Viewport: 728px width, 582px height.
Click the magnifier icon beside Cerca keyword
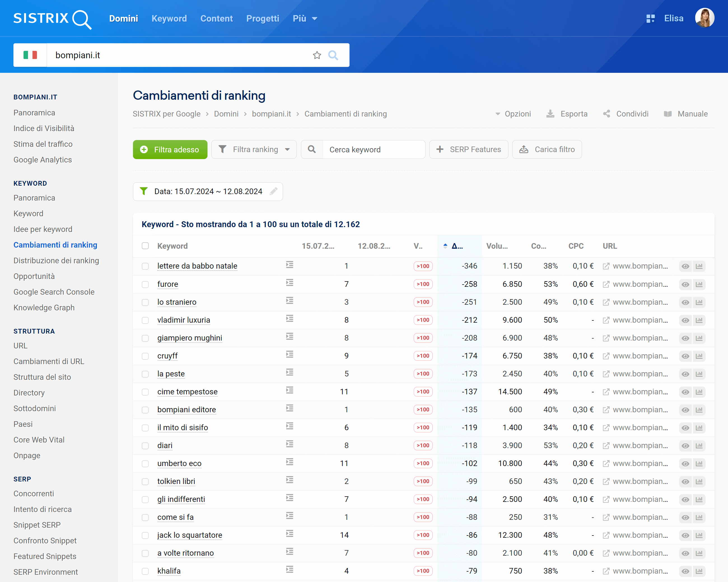click(312, 149)
